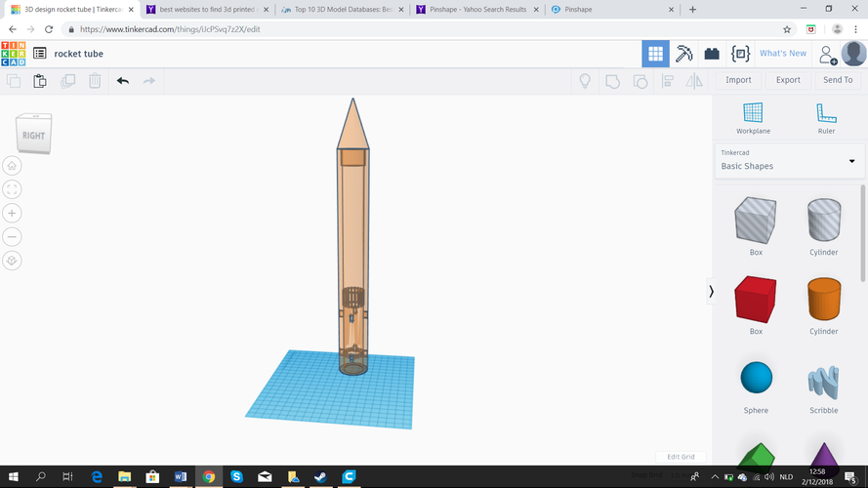The width and height of the screenshot is (868, 488).
Task: Click the Show all lightbulb icon
Action: (x=585, y=81)
